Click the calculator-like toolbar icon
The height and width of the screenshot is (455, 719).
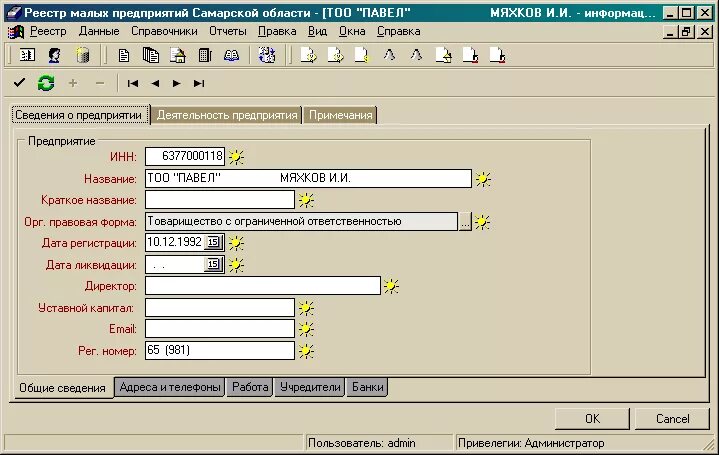(x=205, y=55)
